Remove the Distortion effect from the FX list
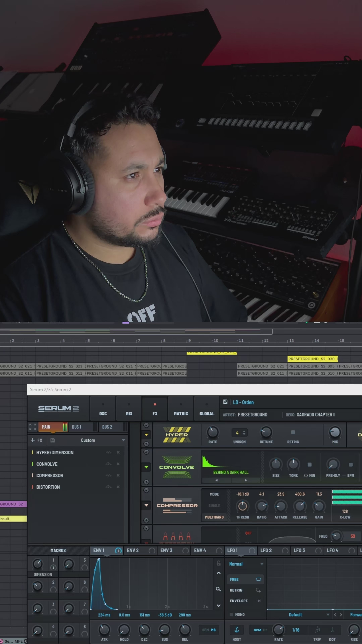This screenshot has height=644, width=362. [118, 487]
